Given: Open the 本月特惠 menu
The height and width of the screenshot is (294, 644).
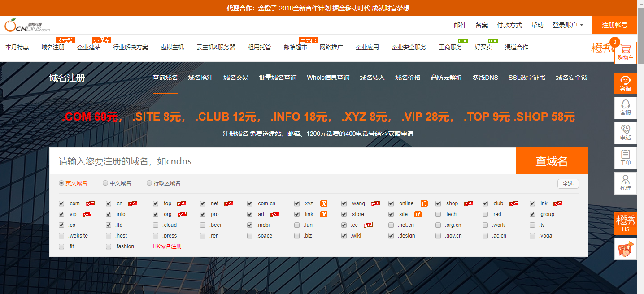Looking at the screenshot, I should 17,47.
